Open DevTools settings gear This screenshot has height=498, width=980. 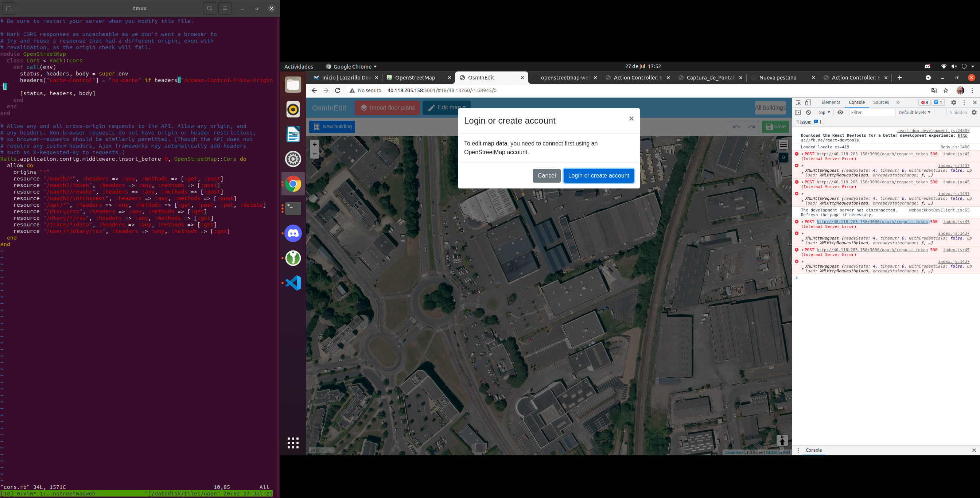954,102
